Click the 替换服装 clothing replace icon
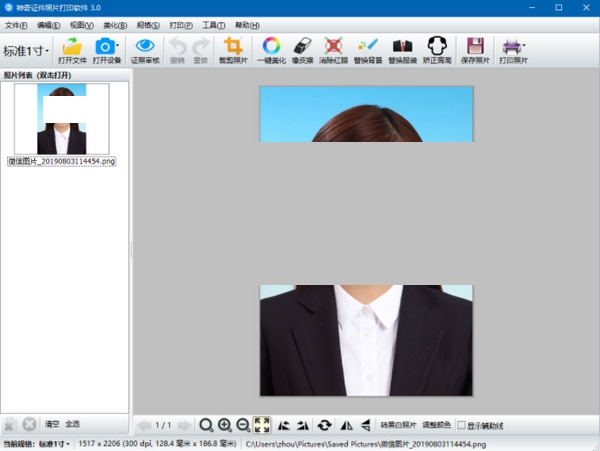The width and height of the screenshot is (600, 451). [402, 47]
